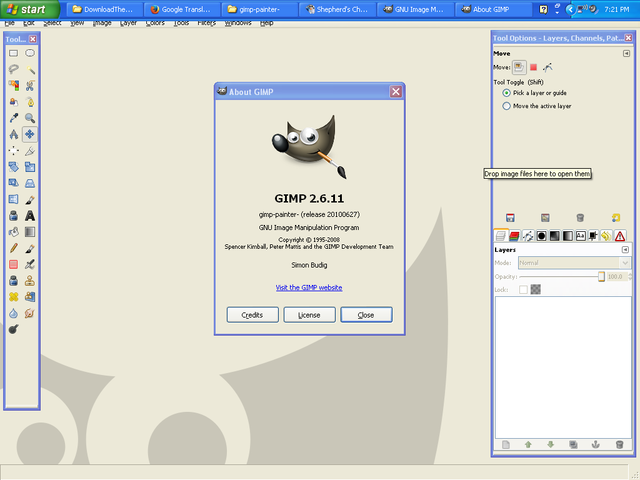Click the Credits button
Viewport: 640px width, 480px height.
[x=253, y=315]
